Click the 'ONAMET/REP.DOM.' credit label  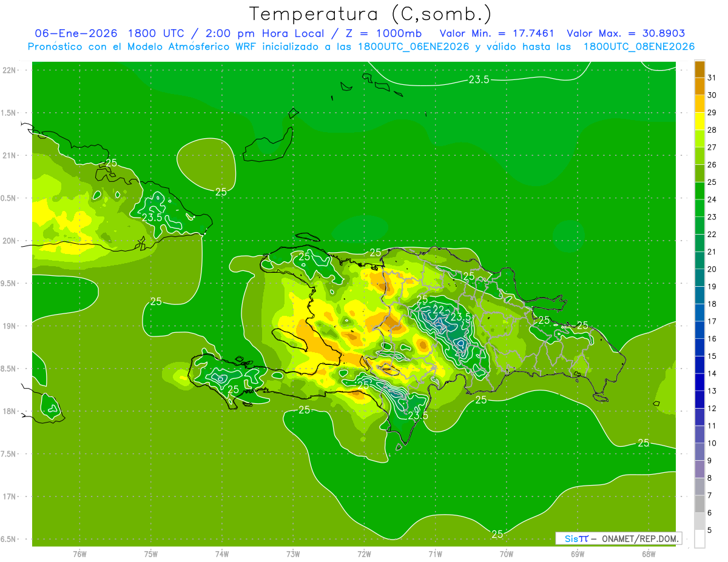640,538
